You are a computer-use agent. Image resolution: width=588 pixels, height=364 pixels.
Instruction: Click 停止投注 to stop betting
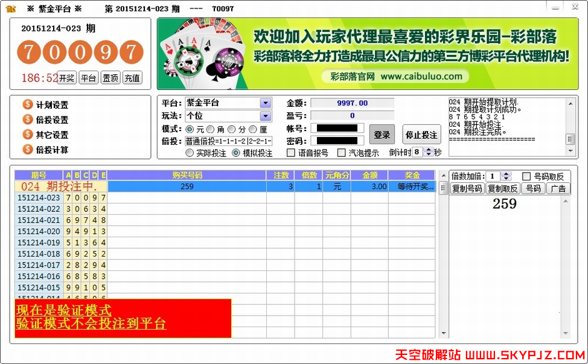point(421,133)
